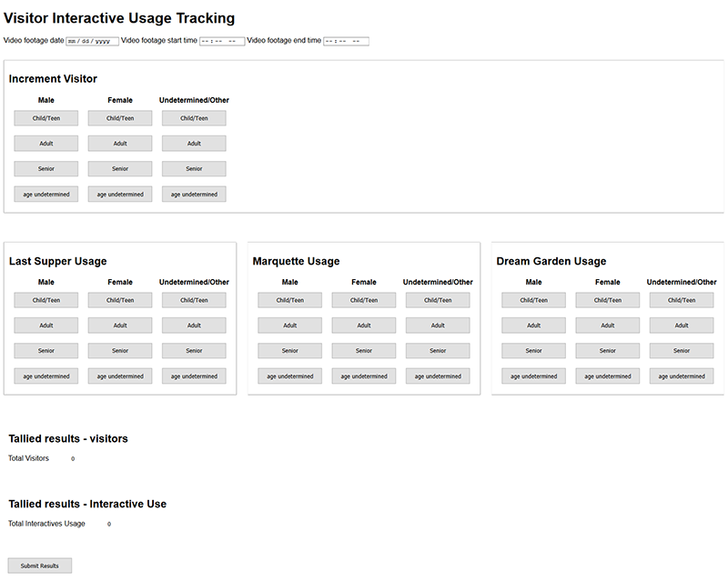Tally Last Supper Usage Male Adult

(46, 326)
